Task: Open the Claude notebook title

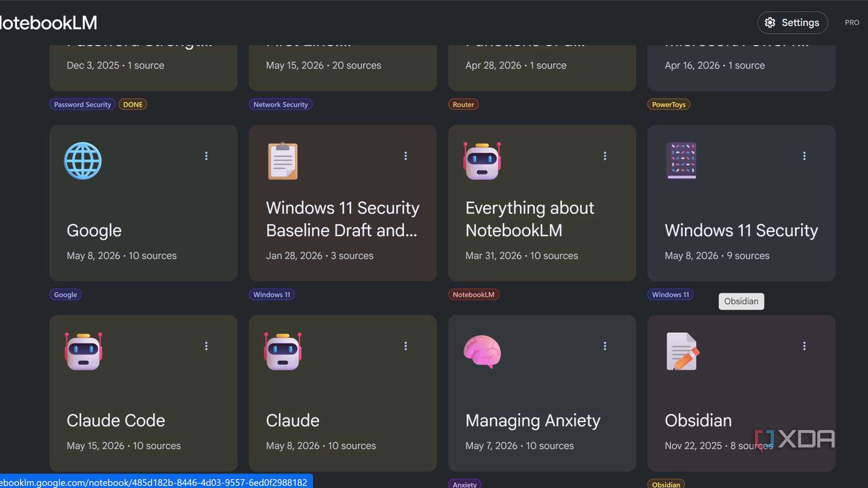Action: (x=292, y=421)
